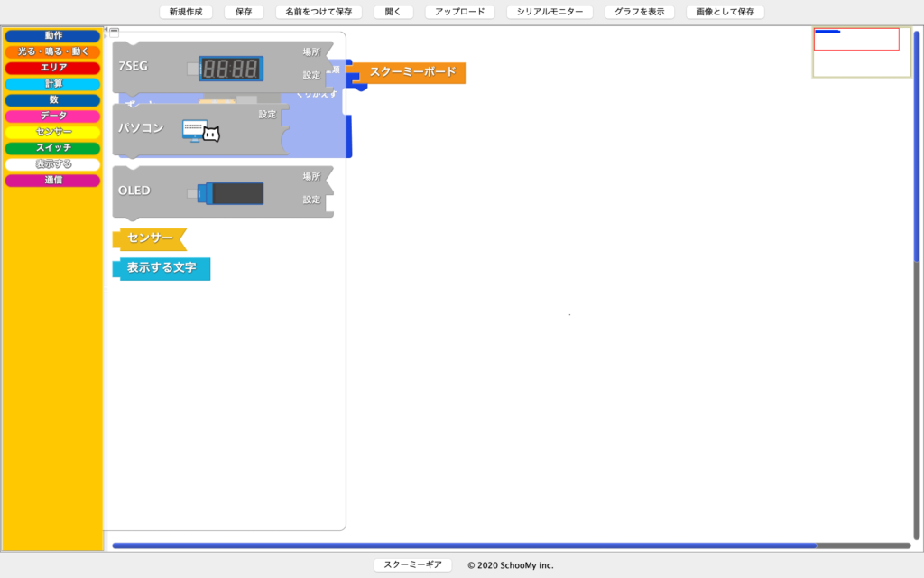The width and height of the screenshot is (924, 578).
Task: Click the horizontal workspace scrollbar
Action: pyautogui.click(x=465, y=545)
